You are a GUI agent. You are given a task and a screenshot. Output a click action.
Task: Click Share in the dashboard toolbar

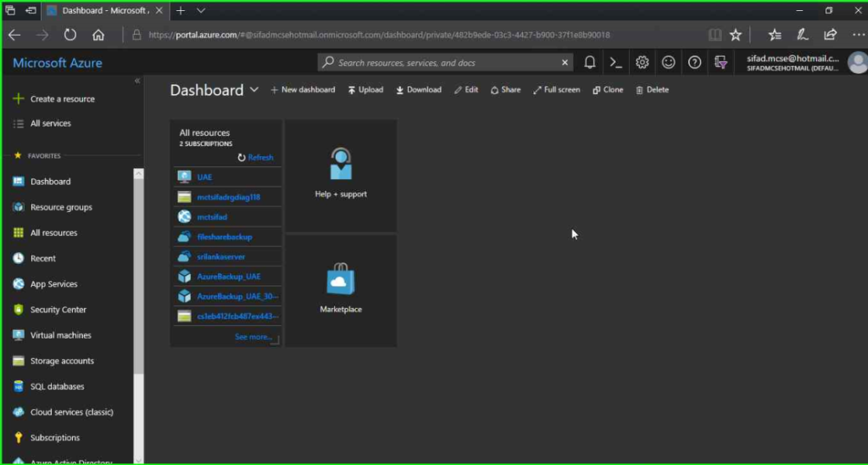(x=505, y=90)
